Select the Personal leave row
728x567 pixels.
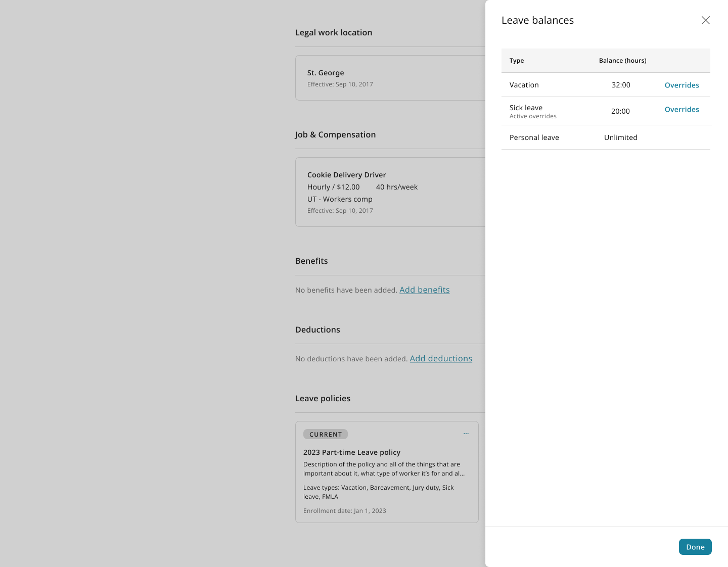(x=606, y=137)
